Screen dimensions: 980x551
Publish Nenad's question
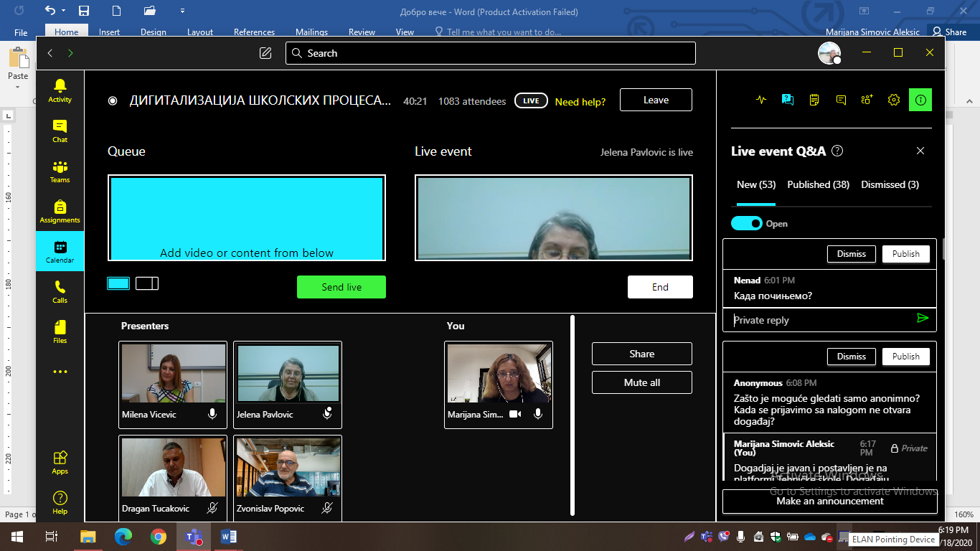point(905,254)
